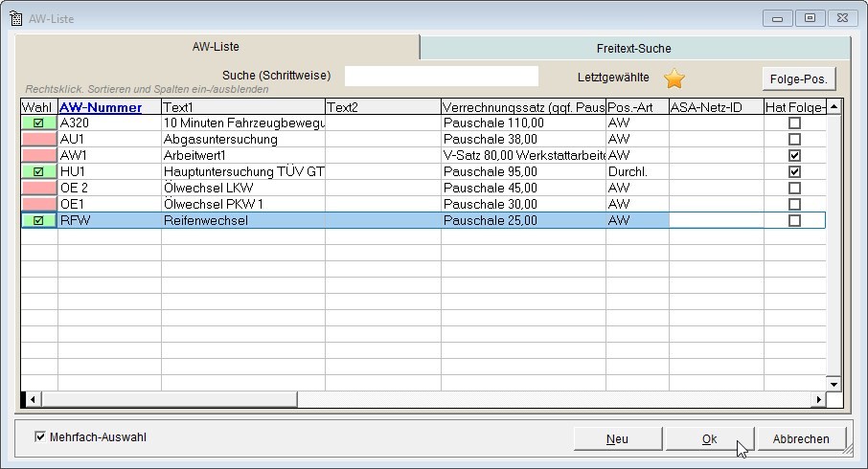Viewport: 868px width, 469px height.
Task: Click the Hauptuntersuchung TÜV text cell
Action: (x=243, y=171)
